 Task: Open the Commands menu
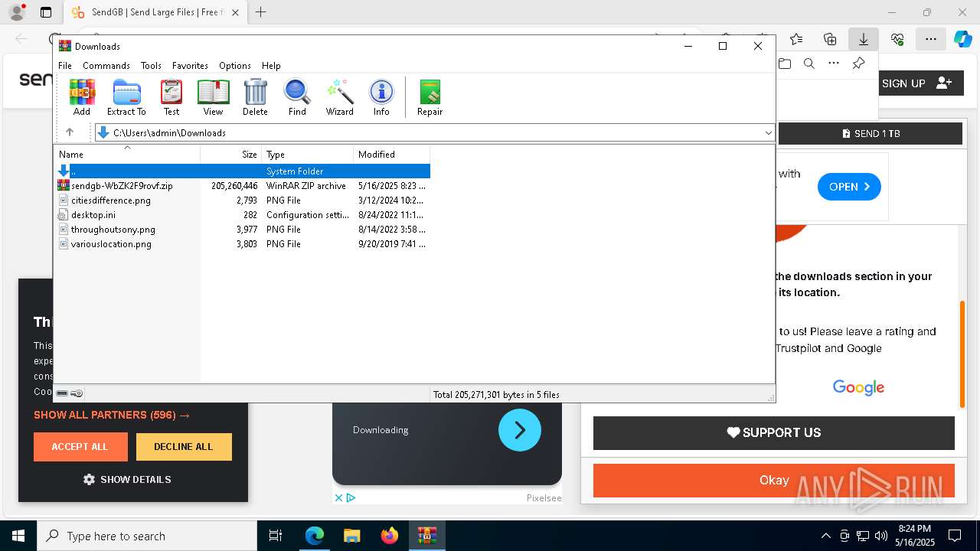click(x=106, y=66)
